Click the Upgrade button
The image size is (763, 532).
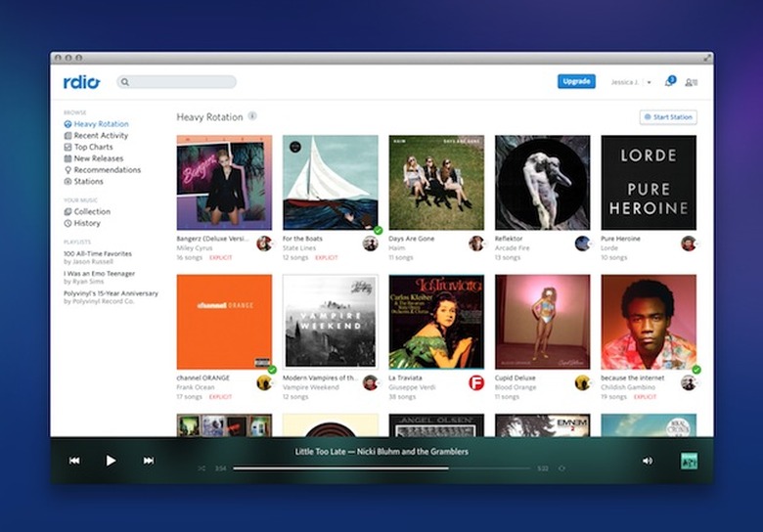(576, 81)
